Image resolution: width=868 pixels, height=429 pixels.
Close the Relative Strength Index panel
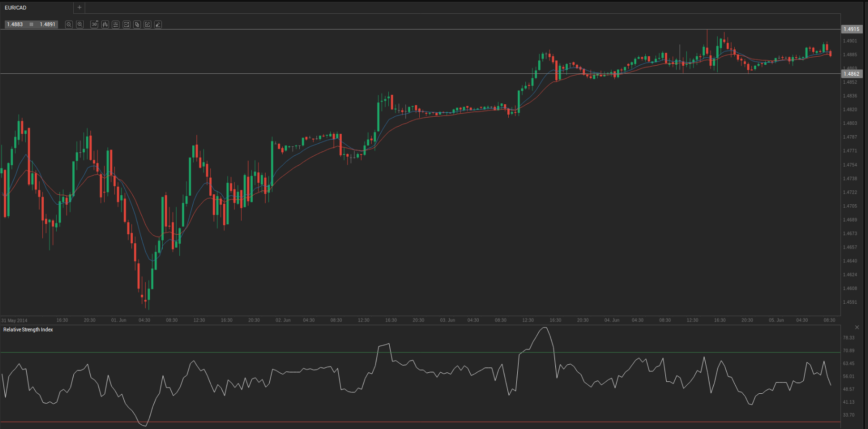point(857,328)
